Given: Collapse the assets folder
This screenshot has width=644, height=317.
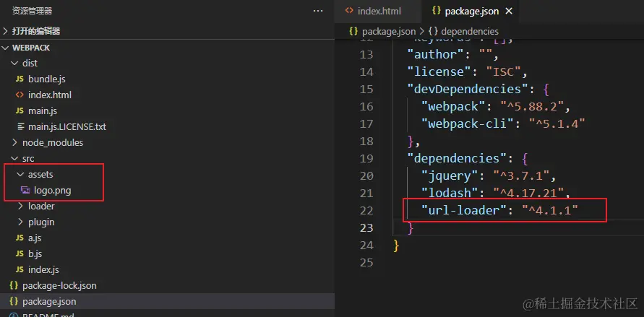Looking at the screenshot, I should (20, 174).
